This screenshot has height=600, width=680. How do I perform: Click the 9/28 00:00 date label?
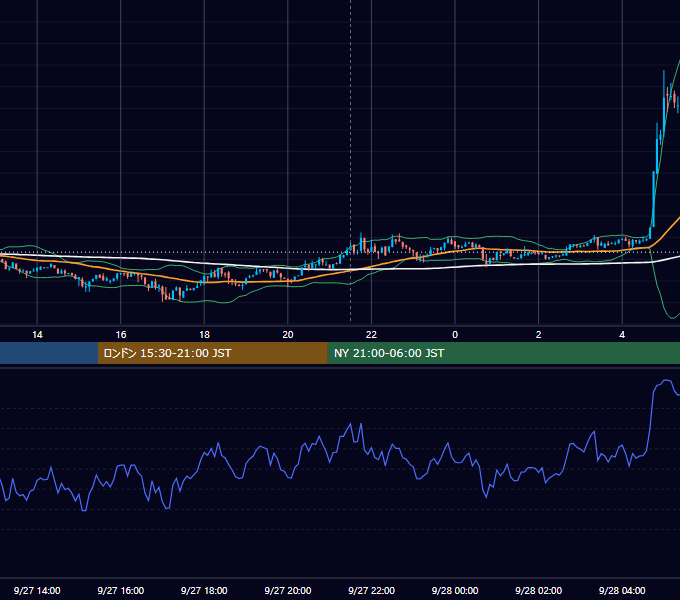tap(455, 590)
